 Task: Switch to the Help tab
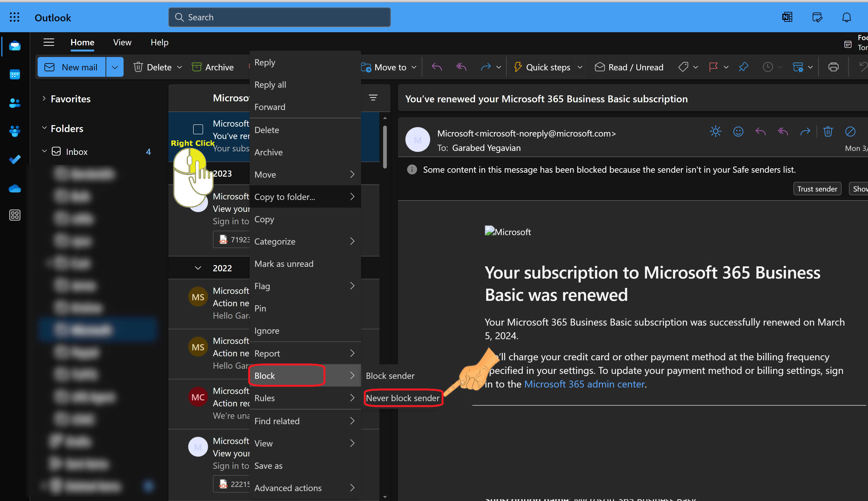point(159,42)
